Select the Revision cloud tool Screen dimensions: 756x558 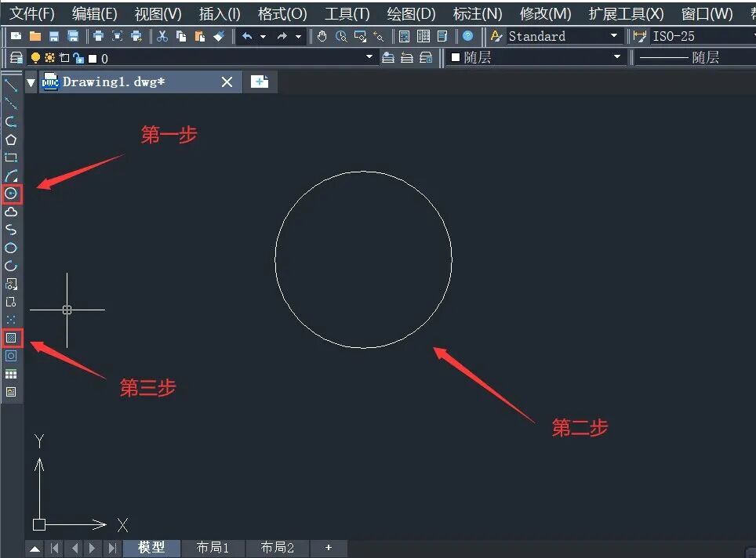[x=11, y=212]
